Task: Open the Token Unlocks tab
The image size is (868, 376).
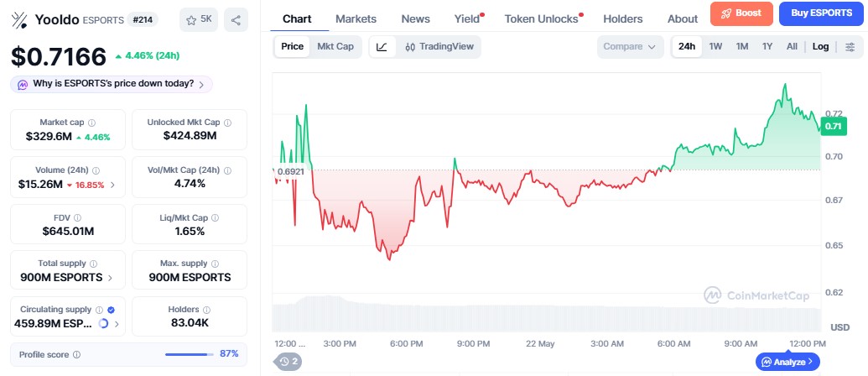Action: point(542,18)
